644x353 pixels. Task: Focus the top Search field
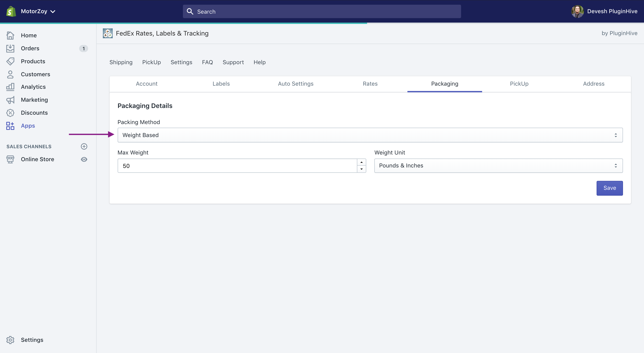[x=322, y=11]
